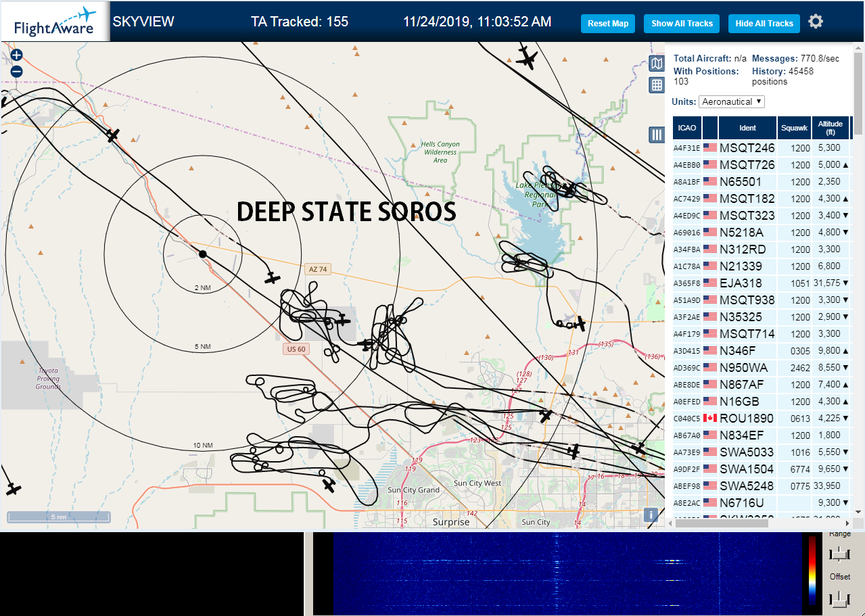Click the SKYVIEW title text
The width and height of the screenshot is (865, 616).
click(x=143, y=22)
